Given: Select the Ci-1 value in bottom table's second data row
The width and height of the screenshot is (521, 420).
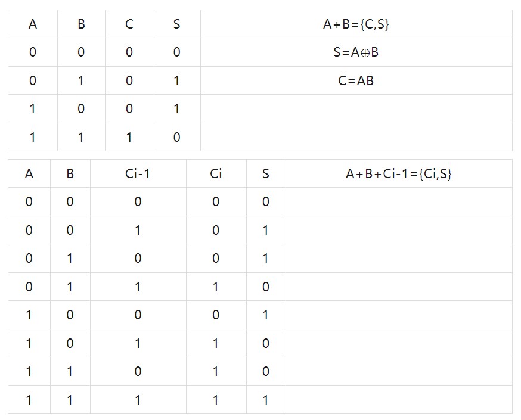Looking at the screenshot, I should (138, 230).
